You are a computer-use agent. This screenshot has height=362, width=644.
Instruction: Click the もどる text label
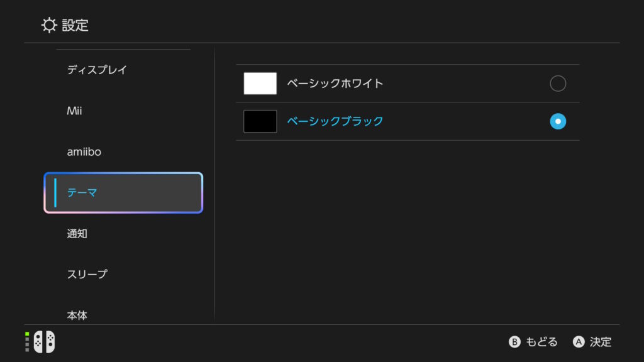click(x=541, y=342)
